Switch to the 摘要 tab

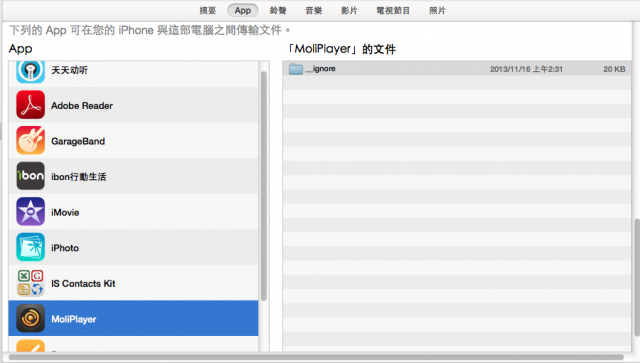tap(208, 11)
